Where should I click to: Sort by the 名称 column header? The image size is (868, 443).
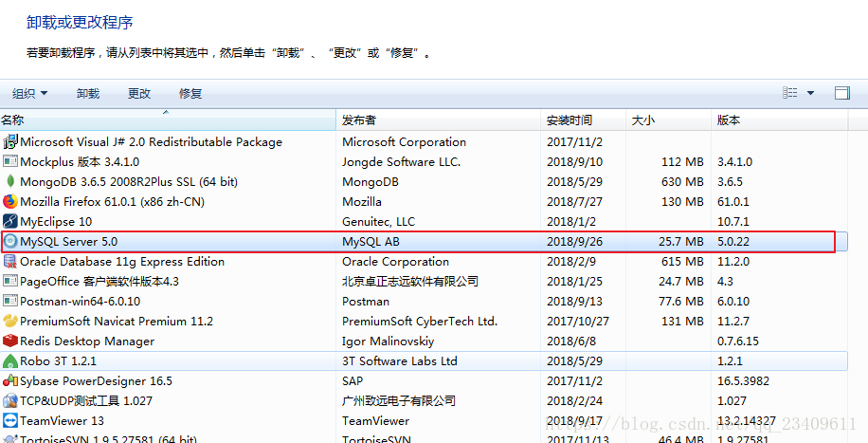(x=168, y=120)
